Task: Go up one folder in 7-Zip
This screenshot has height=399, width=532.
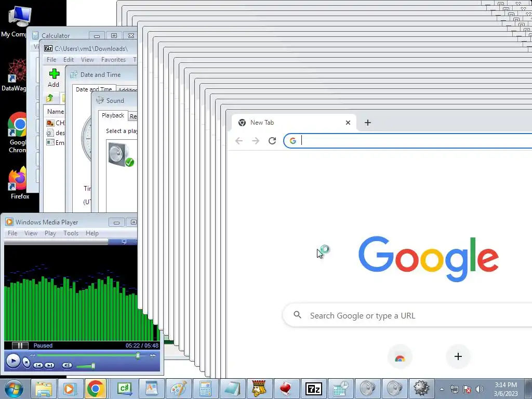Action: [50, 98]
